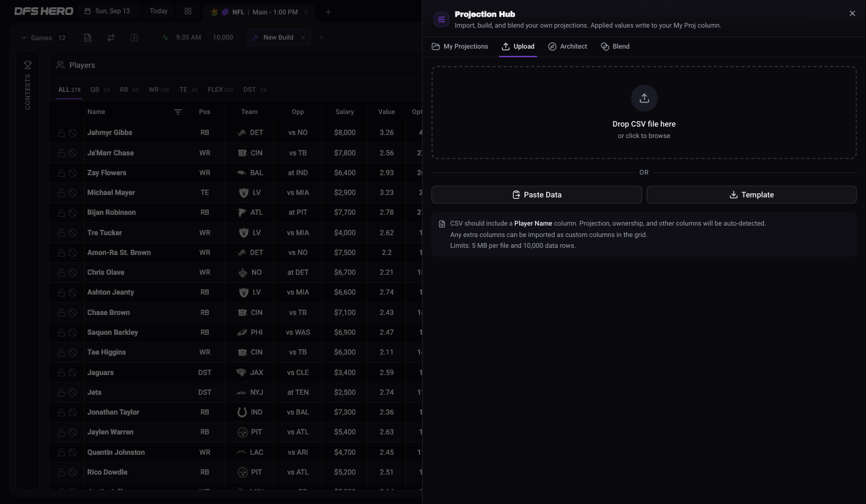Add a new slate tab with plus

(328, 12)
